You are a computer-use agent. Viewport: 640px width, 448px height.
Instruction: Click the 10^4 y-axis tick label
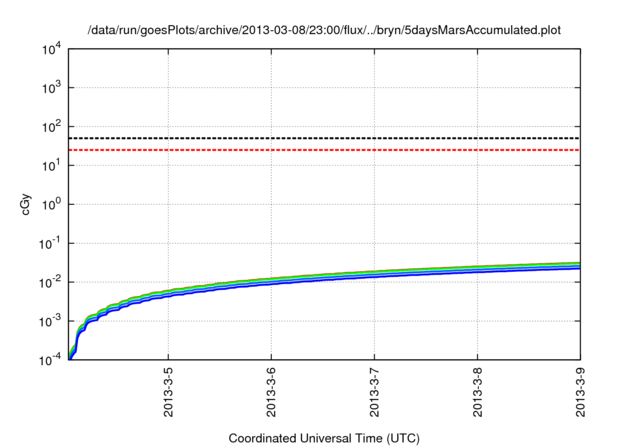[51, 49]
